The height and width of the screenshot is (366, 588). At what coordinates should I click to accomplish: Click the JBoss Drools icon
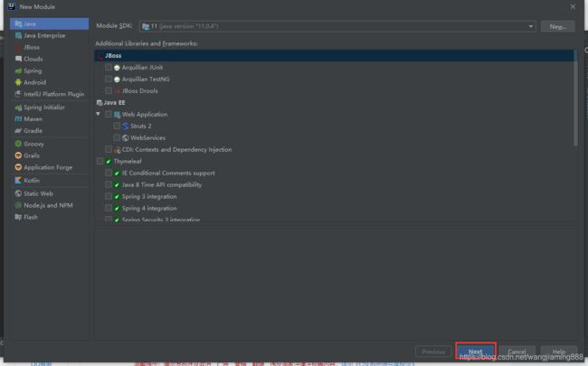(x=117, y=91)
